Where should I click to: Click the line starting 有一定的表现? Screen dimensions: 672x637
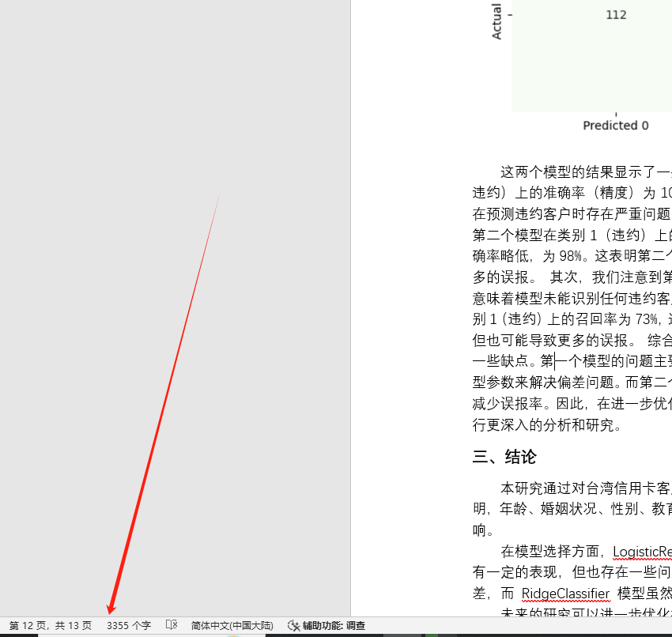tap(572, 572)
